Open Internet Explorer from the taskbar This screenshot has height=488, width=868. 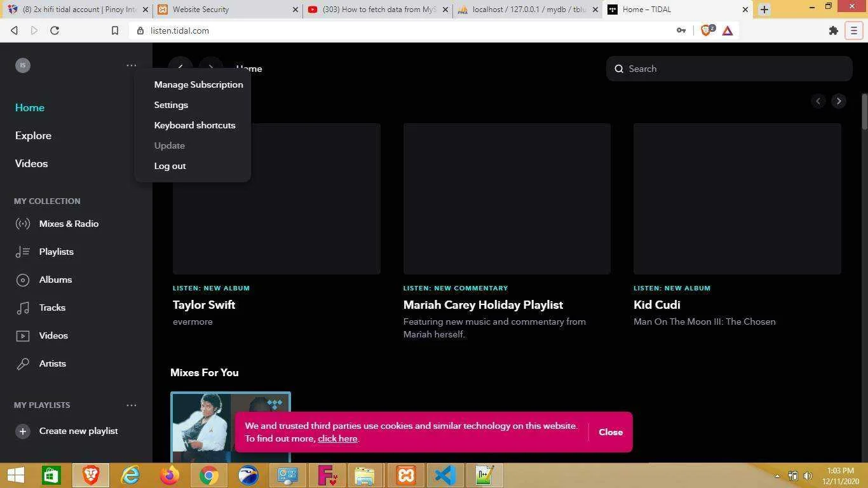tap(130, 475)
